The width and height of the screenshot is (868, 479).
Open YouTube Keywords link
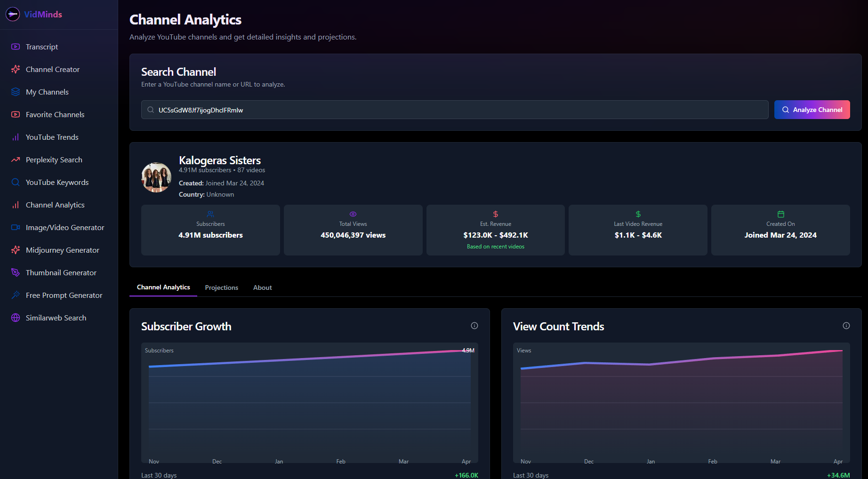(59, 182)
